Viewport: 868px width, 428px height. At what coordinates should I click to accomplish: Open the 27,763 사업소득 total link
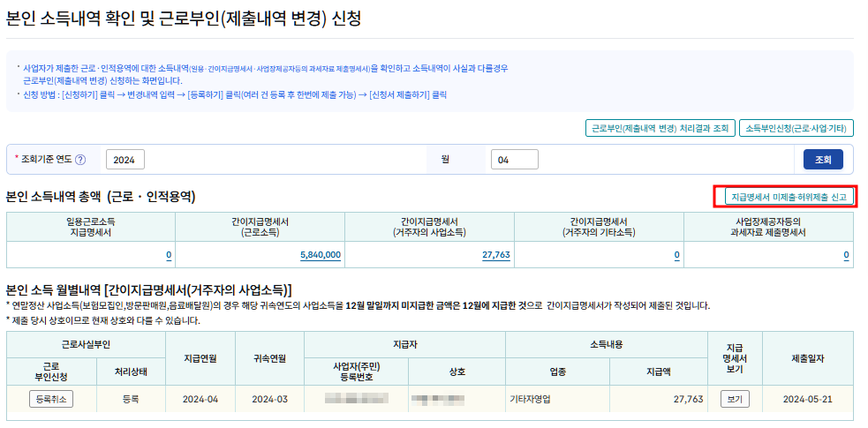pos(496,255)
